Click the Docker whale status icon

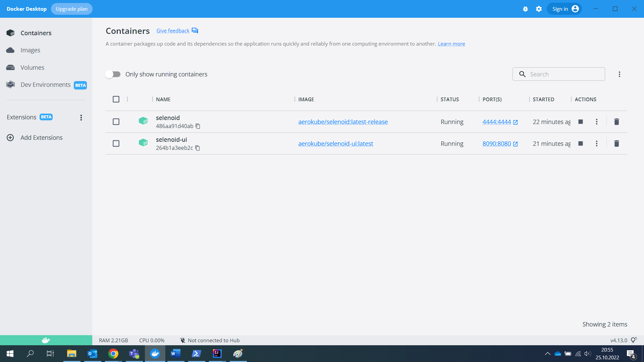coord(46,340)
